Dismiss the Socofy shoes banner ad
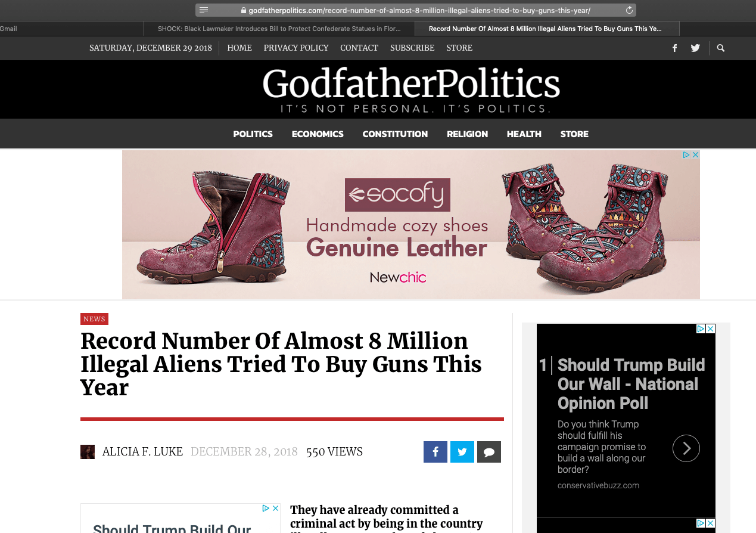 [x=696, y=154]
